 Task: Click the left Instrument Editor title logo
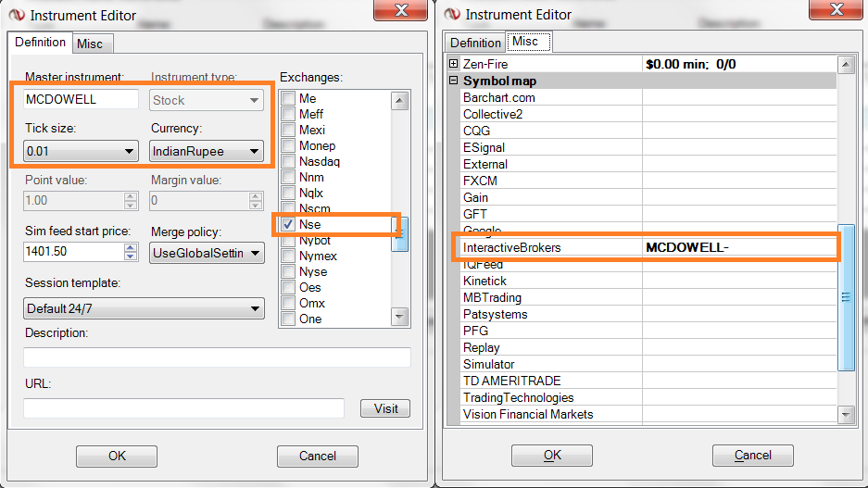pyautogui.click(x=17, y=15)
